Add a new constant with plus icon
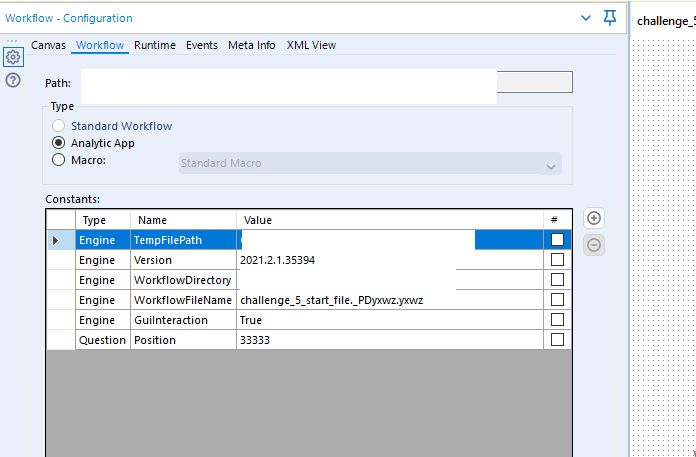 click(594, 218)
